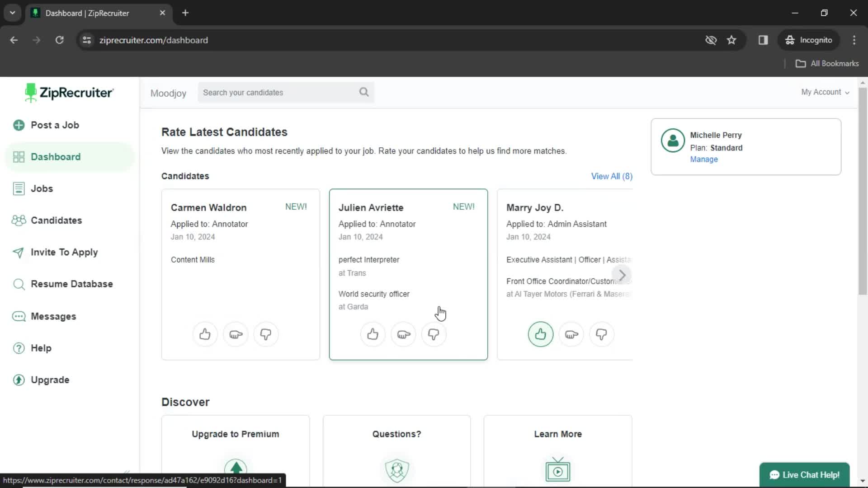Open a new browser tab

tap(185, 13)
